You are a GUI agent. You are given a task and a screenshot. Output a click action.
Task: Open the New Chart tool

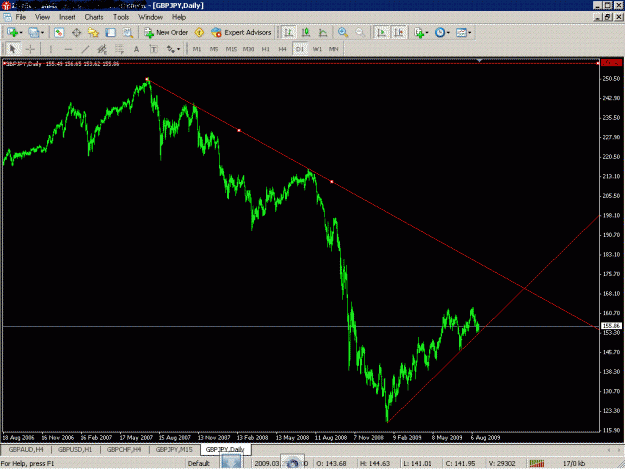[x=14, y=32]
